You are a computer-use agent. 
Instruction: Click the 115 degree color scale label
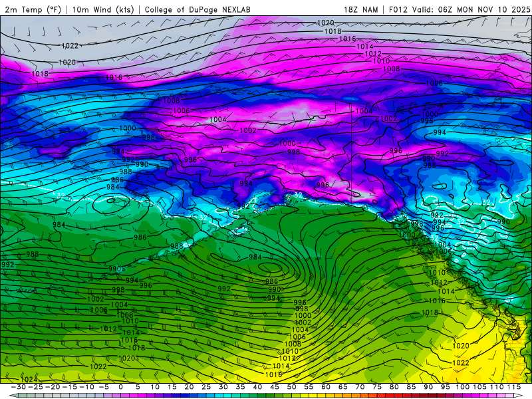coord(513,387)
